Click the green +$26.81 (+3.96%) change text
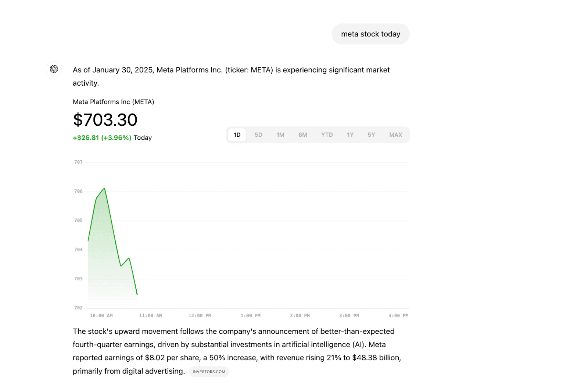Image resolution: width=588 pixels, height=383 pixels. point(102,138)
